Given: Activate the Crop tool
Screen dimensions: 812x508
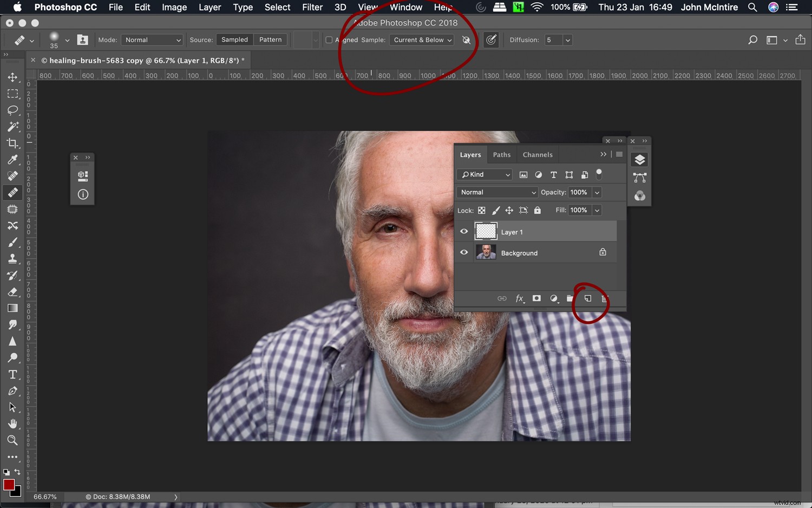Looking at the screenshot, I should [x=13, y=144].
